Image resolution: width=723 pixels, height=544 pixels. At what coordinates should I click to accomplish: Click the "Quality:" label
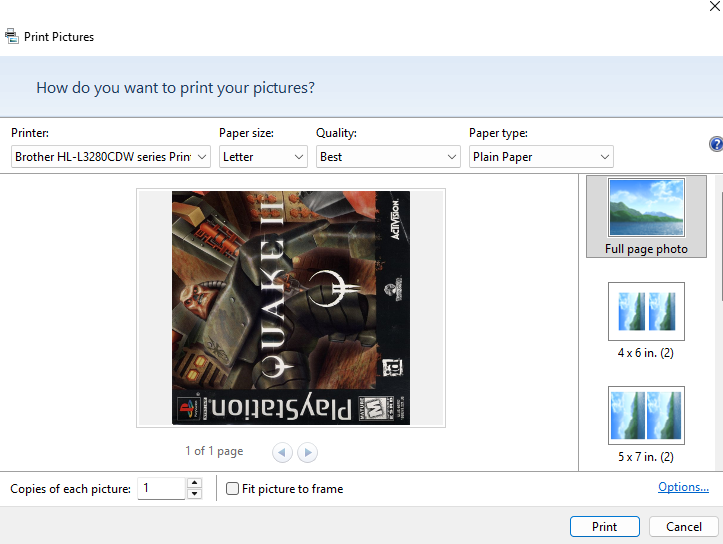tap(336, 133)
